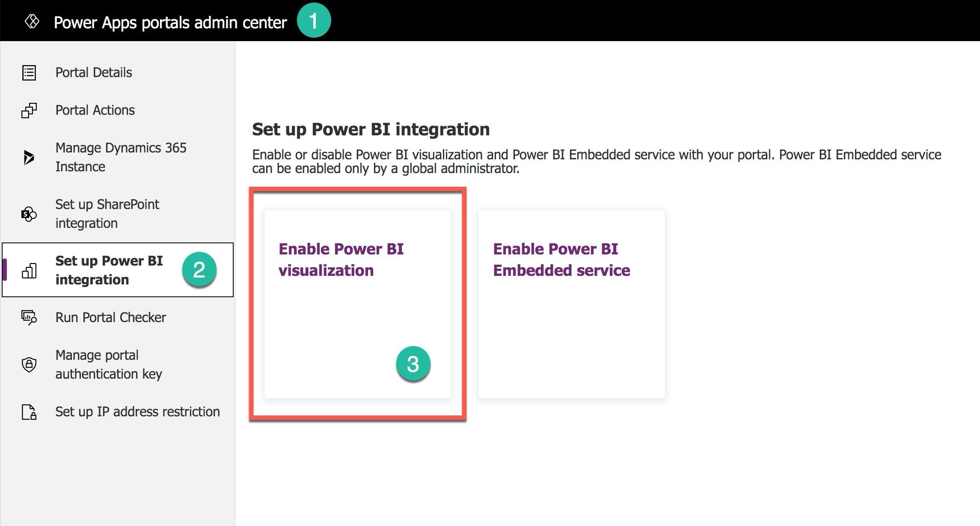Viewport: 980px width, 526px height.
Task: Click Enable Power BI Embedded service card
Action: (572, 304)
